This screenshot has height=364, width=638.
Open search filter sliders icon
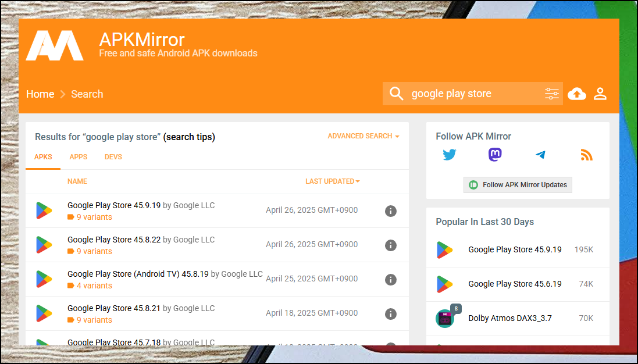[x=552, y=94]
